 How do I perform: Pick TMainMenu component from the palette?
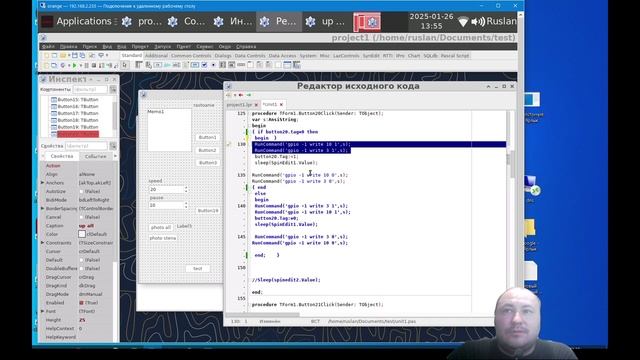coord(139,65)
